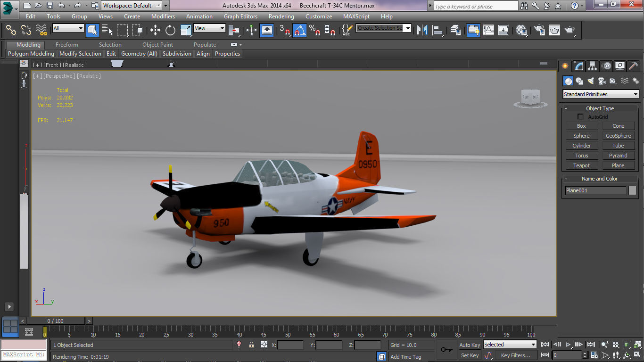Screen dimensions: 644x362
Task: Toggle the Window/Crossing selection mode
Action: click(x=137, y=30)
